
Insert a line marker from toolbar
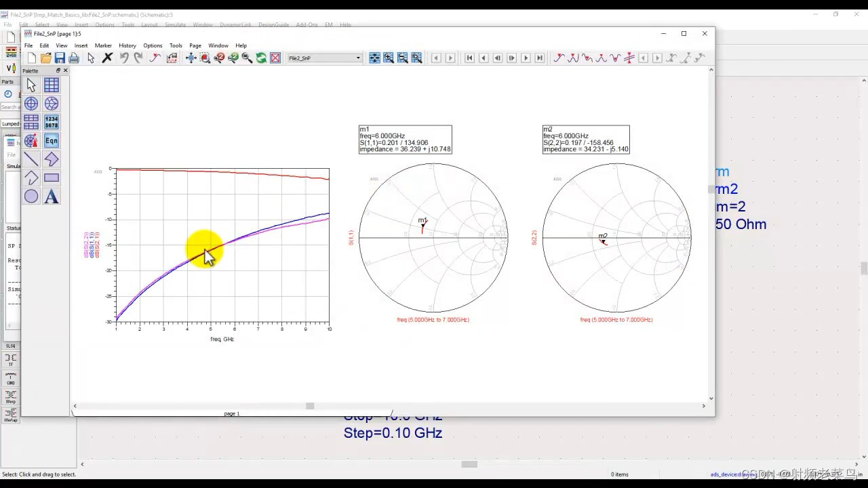[629, 58]
